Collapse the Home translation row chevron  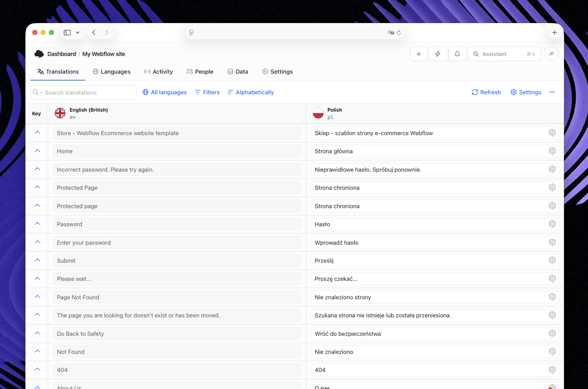click(x=37, y=151)
